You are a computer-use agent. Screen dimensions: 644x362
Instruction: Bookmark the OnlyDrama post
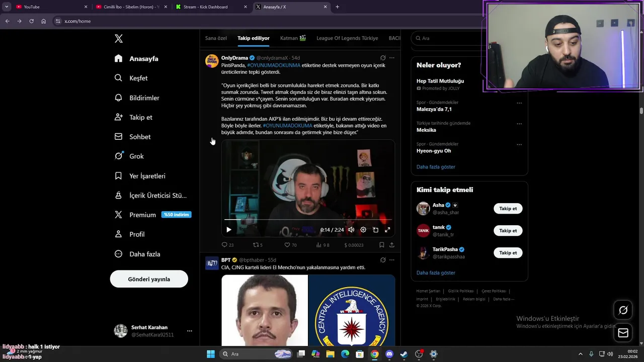[x=382, y=245]
